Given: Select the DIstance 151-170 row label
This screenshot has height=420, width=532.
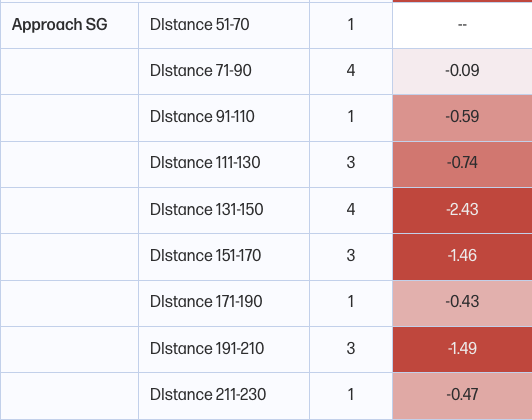Looking at the screenshot, I should (205, 255).
